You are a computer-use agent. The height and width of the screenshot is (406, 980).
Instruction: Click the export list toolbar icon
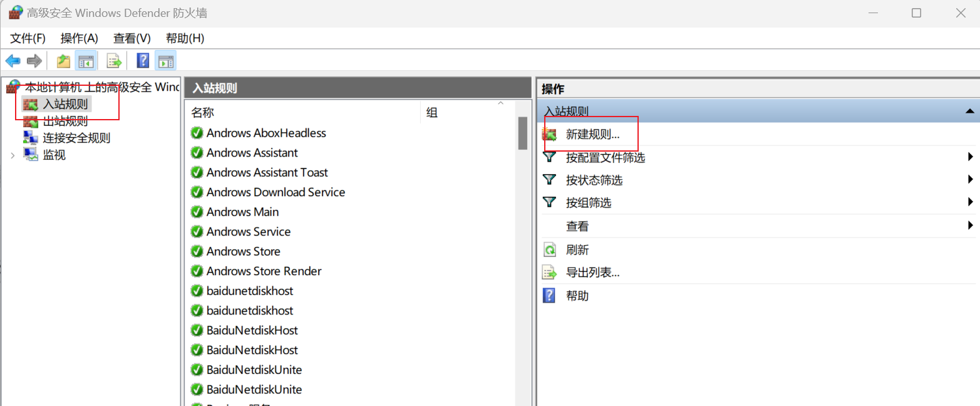click(113, 61)
